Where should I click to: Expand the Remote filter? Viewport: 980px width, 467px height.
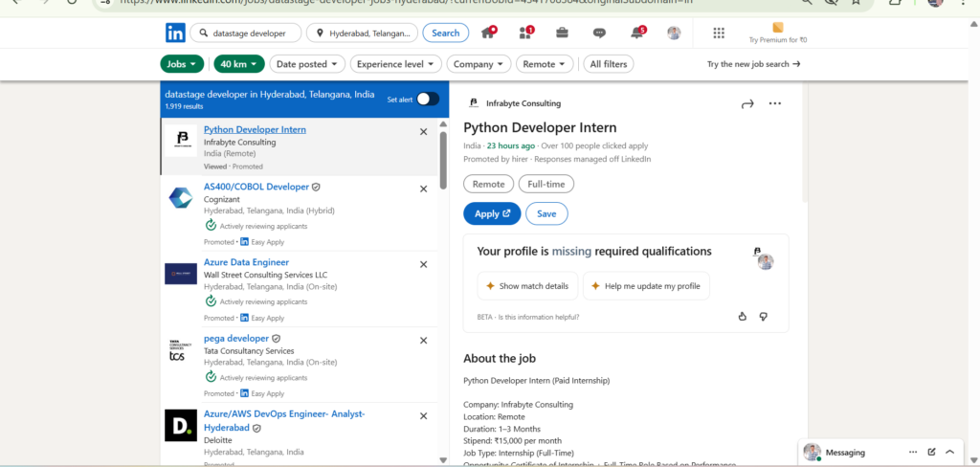coord(545,64)
